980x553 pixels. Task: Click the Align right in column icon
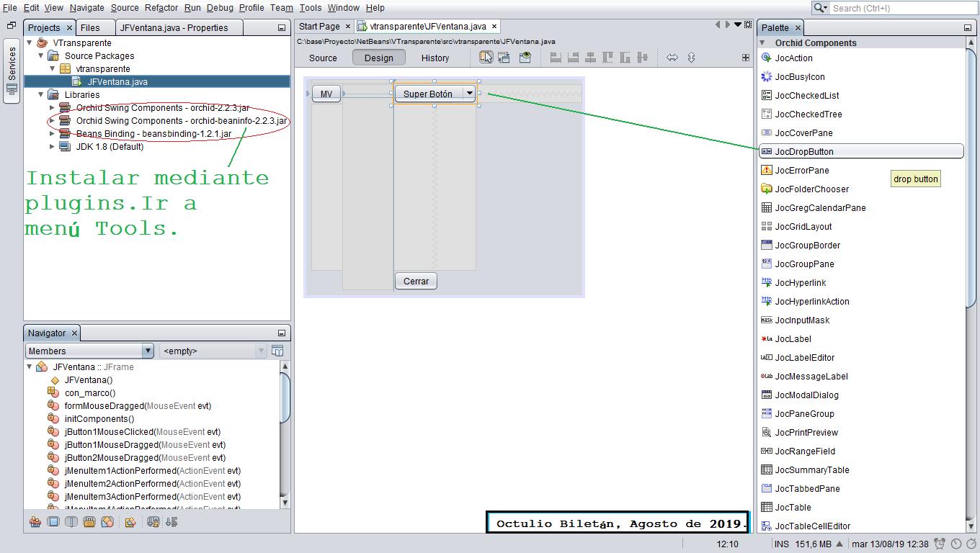[x=573, y=58]
